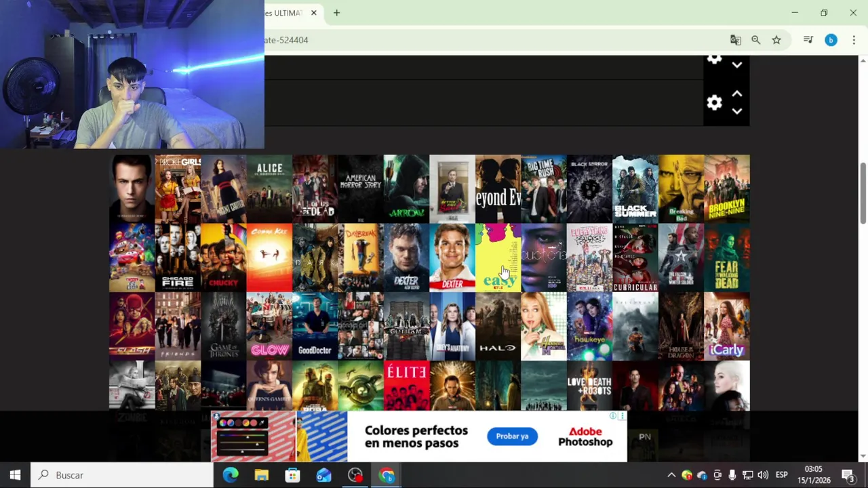Image resolution: width=868 pixels, height=488 pixels.
Task: Open the ESP keyboard language indicator
Action: click(x=781, y=475)
